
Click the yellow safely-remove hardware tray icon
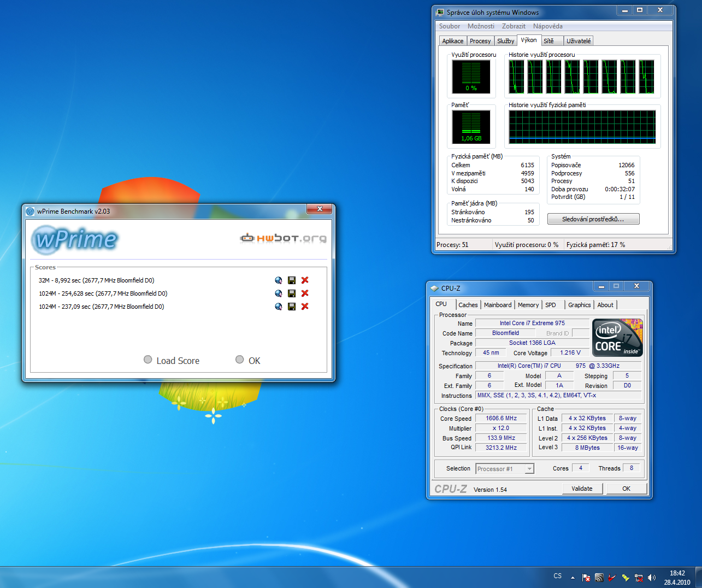pos(626,578)
